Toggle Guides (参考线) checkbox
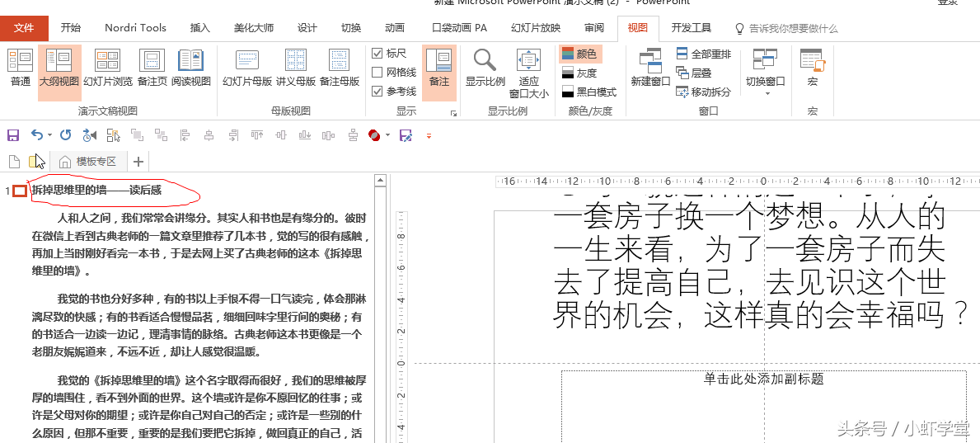The height and width of the screenshot is (443, 980). click(394, 92)
